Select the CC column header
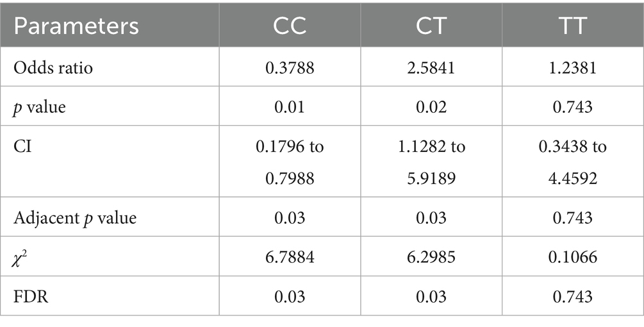 (290, 26)
